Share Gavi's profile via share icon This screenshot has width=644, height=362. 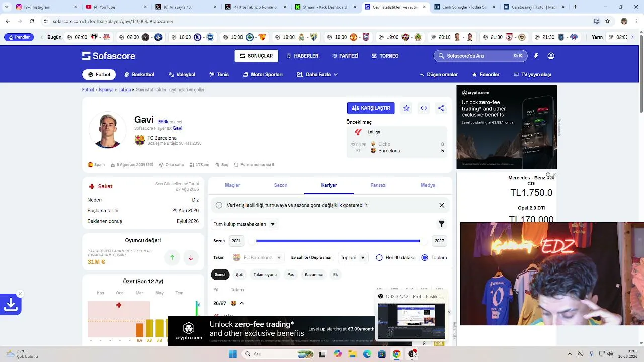coord(441,108)
